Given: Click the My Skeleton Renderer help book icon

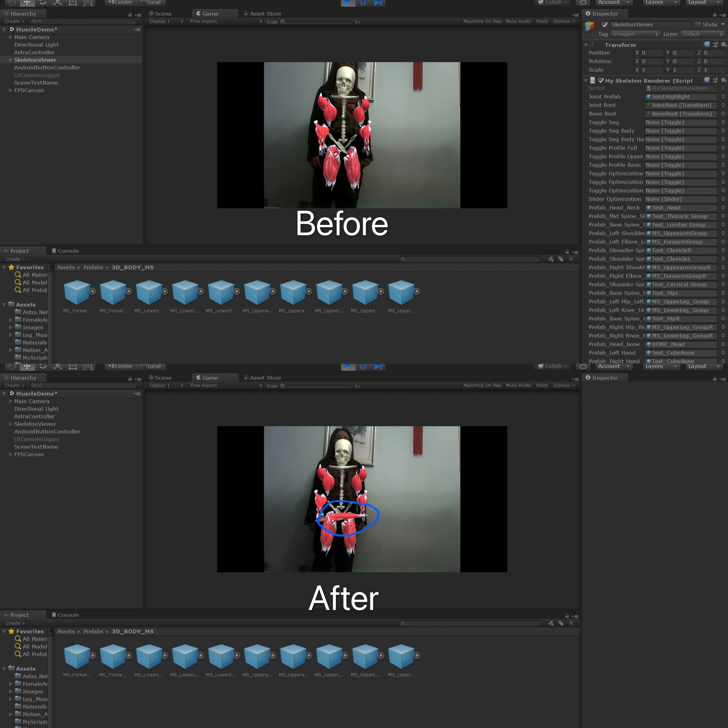Looking at the screenshot, I should [707, 80].
